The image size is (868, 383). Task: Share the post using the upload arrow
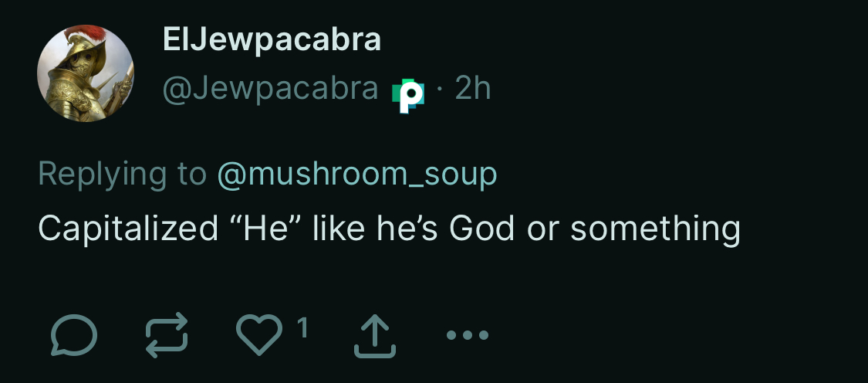(375, 337)
